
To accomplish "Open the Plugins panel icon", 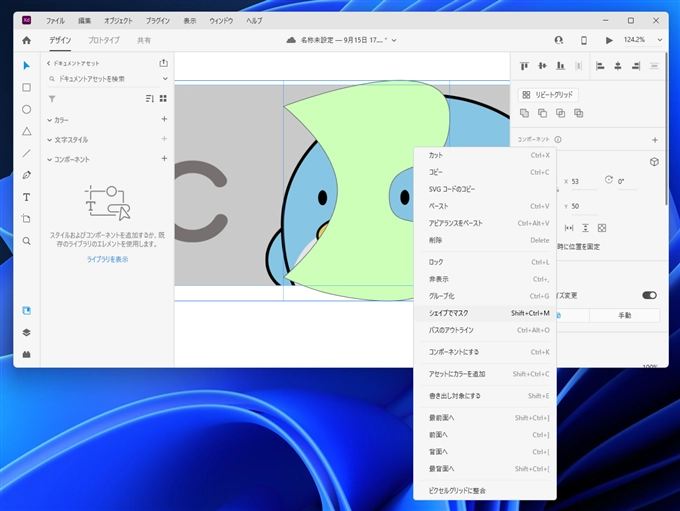I will pyautogui.click(x=26, y=354).
